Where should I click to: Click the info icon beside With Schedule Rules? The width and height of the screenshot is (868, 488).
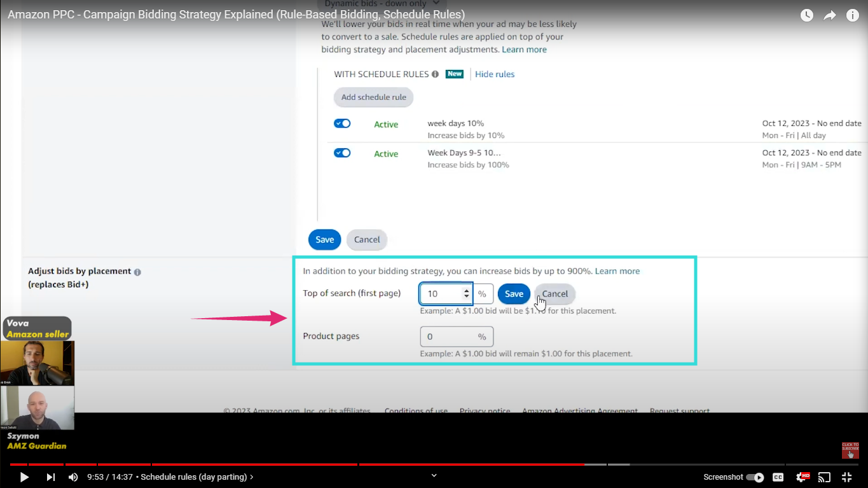coord(435,74)
